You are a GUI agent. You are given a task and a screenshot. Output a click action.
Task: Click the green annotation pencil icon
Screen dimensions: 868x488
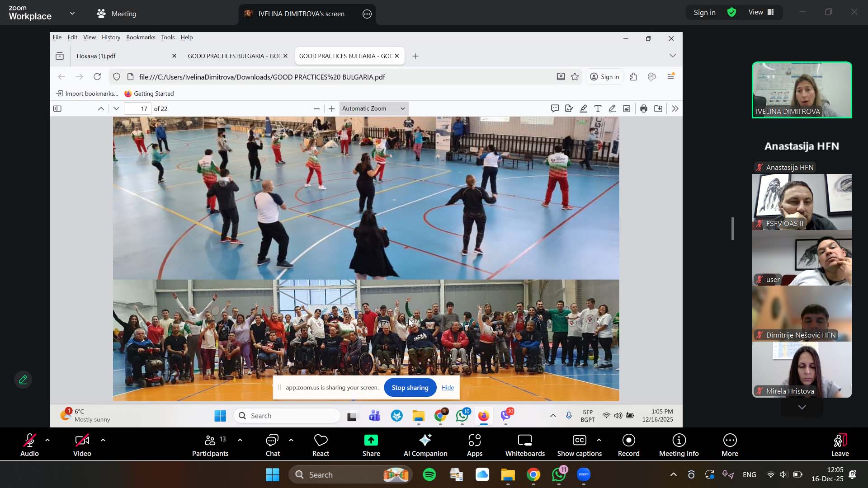click(23, 380)
